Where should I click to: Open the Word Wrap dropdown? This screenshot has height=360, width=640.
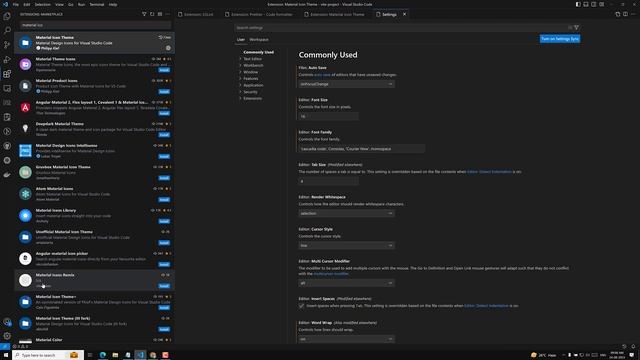[347, 339]
